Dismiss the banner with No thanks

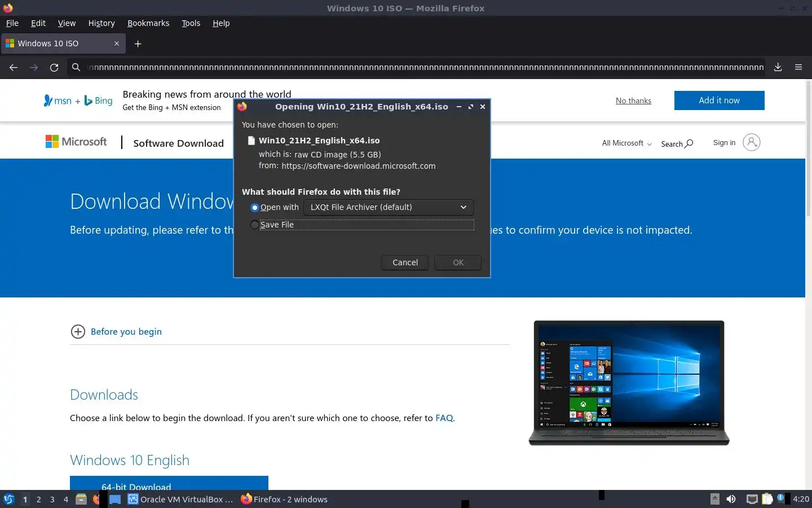(633, 100)
